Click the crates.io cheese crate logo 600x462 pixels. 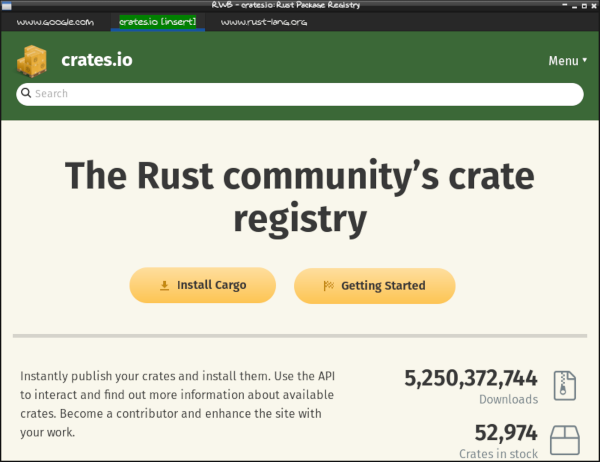[32, 61]
